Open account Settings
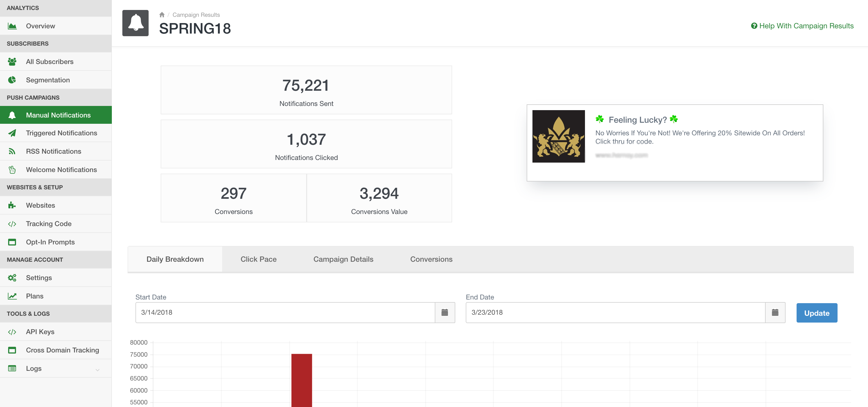Viewport: 868px width, 407px height. pos(56,278)
